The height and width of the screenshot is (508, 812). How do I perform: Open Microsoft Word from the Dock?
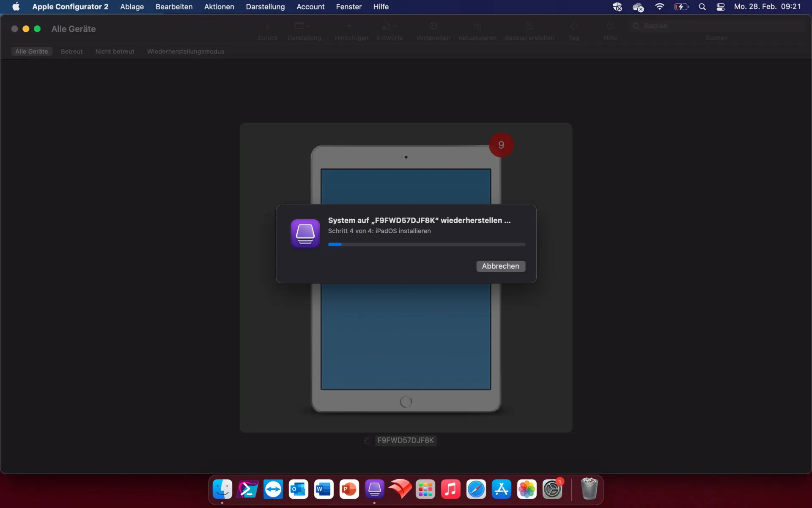(324, 489)
